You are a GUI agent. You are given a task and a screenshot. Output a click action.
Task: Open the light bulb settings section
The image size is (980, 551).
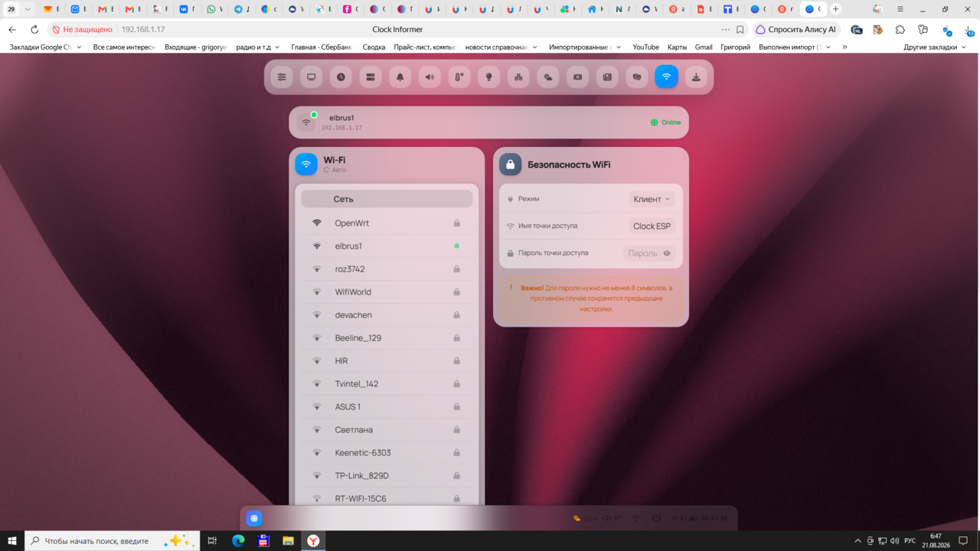488,77
